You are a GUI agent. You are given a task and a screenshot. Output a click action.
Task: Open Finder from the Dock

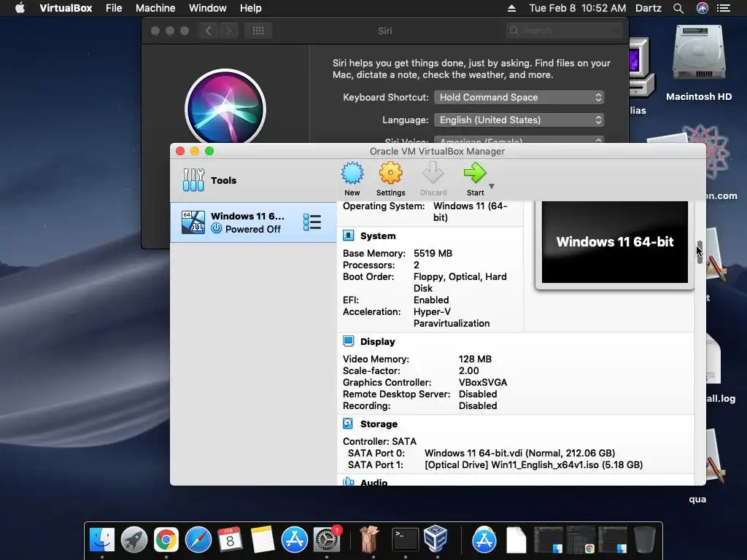coord(102,540)
